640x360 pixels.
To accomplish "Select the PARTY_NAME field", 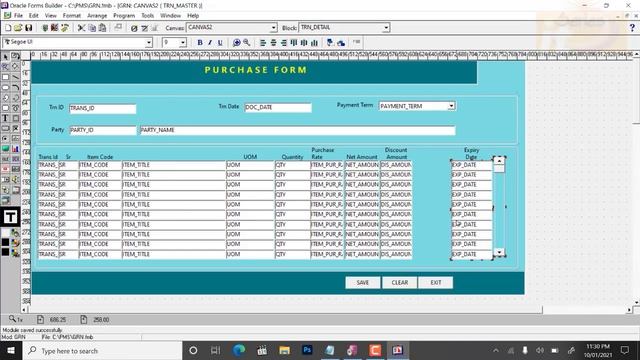I will (x=298, y=130).
